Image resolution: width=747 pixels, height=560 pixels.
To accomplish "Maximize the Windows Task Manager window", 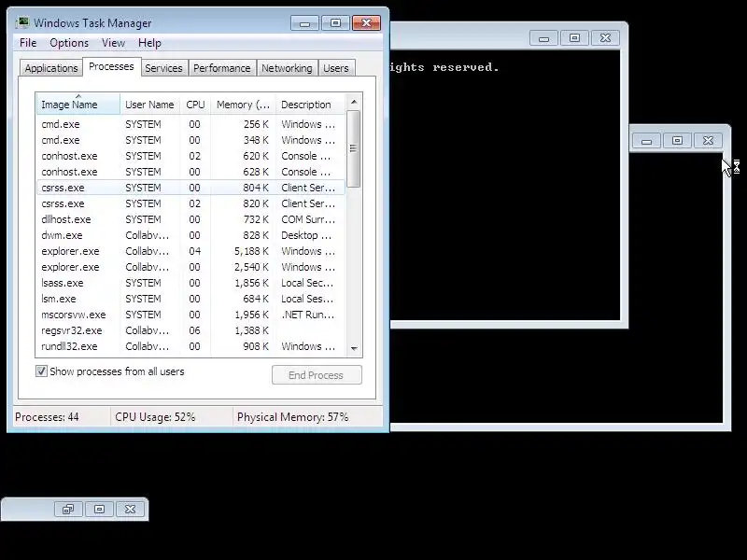I will click(x=335, y=22).
